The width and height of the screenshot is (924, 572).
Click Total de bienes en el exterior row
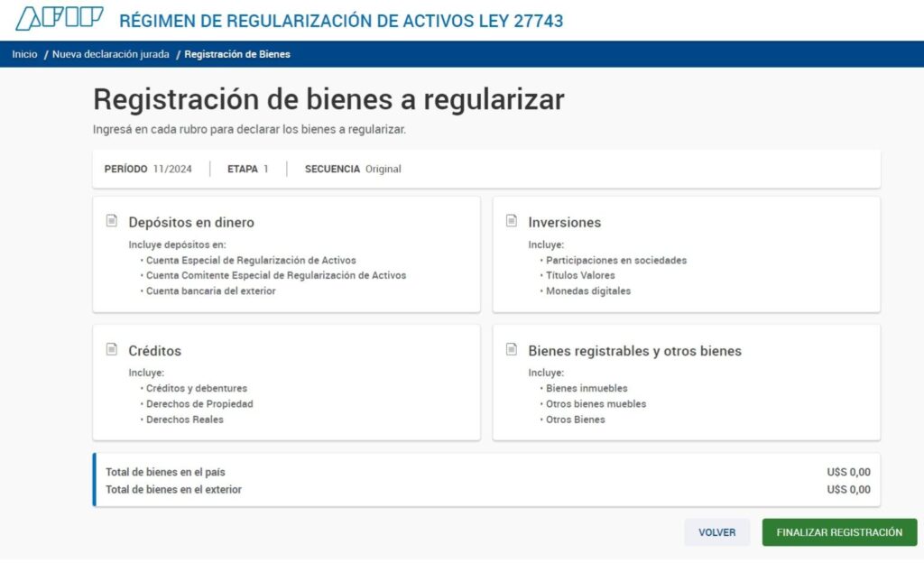click(487, 490)
